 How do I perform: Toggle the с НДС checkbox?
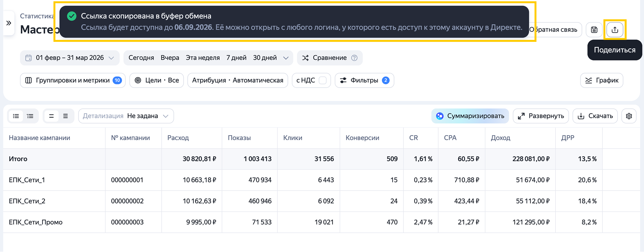point(322,80)
